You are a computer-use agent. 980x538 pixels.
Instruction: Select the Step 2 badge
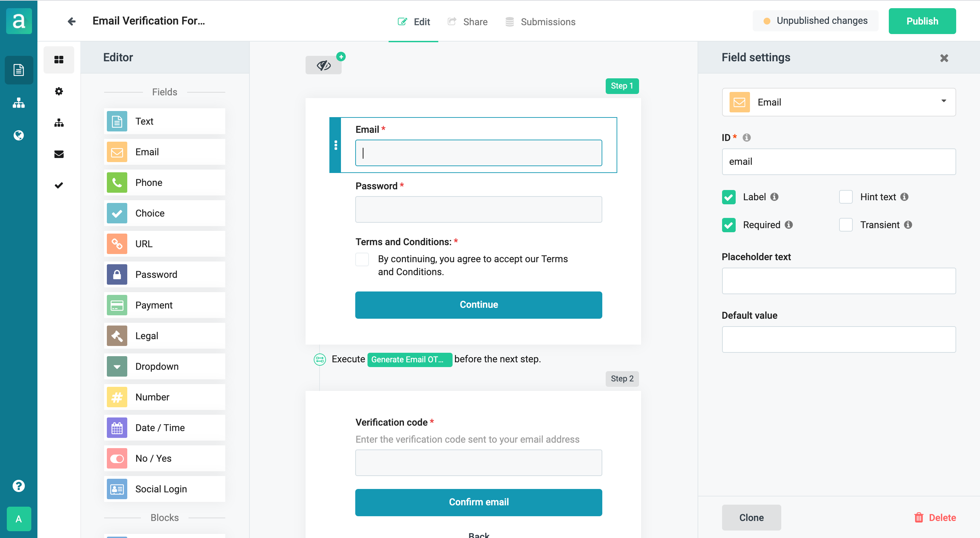(622, 379)
